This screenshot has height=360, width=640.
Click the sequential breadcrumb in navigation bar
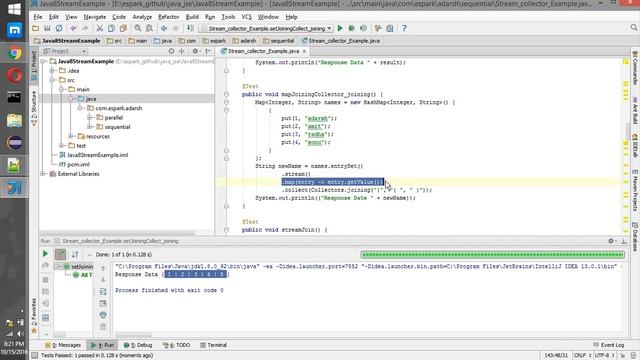pos(279,41)
